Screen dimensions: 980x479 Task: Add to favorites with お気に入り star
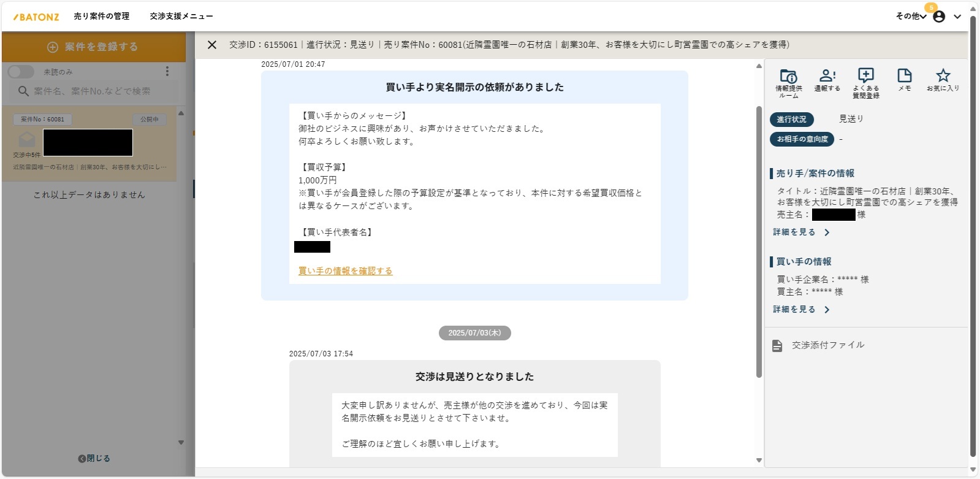(943, 77)
